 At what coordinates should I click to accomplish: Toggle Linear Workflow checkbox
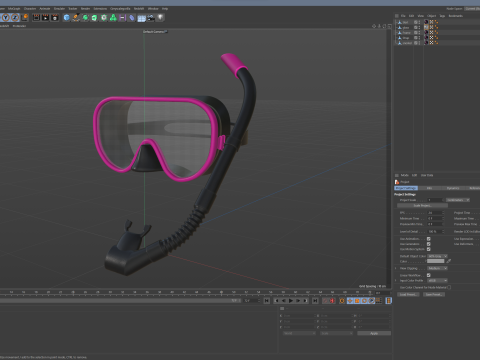[429, 275]
